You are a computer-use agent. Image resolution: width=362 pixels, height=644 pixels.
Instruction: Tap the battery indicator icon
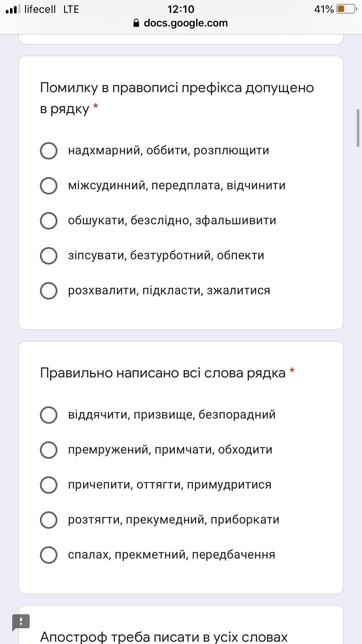point(346,9)
